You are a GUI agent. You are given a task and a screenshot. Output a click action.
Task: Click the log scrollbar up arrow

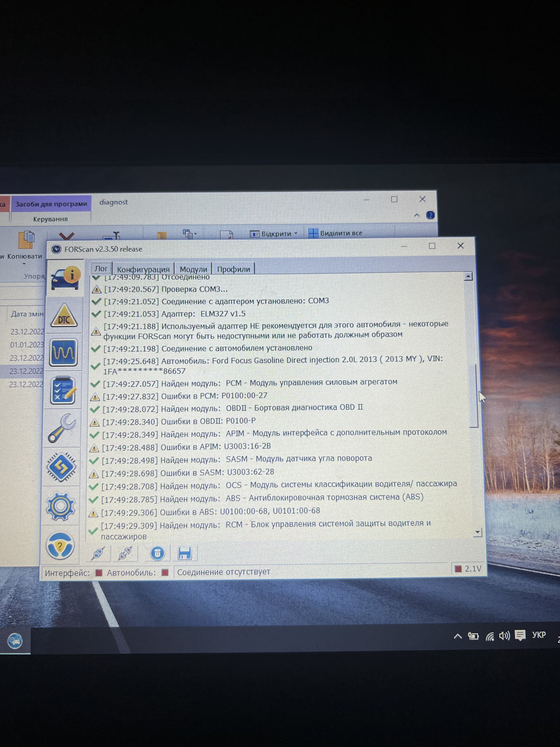click(x=468, y=277)
